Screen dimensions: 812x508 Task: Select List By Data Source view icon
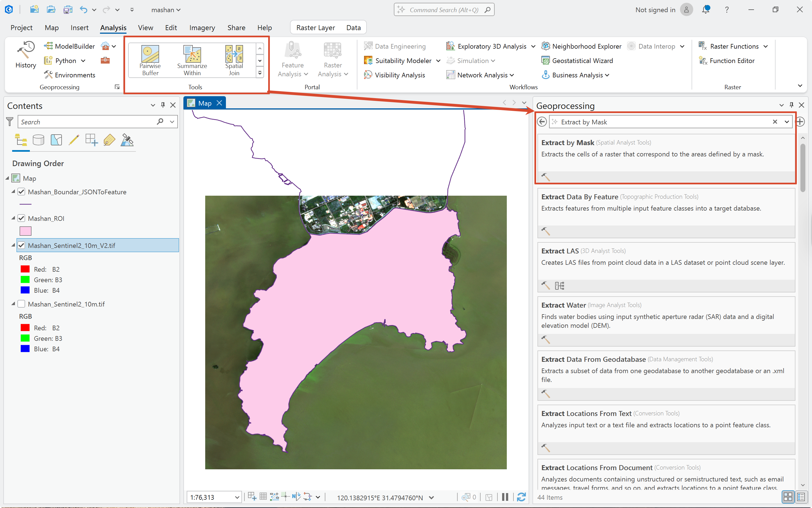(38, 140)
